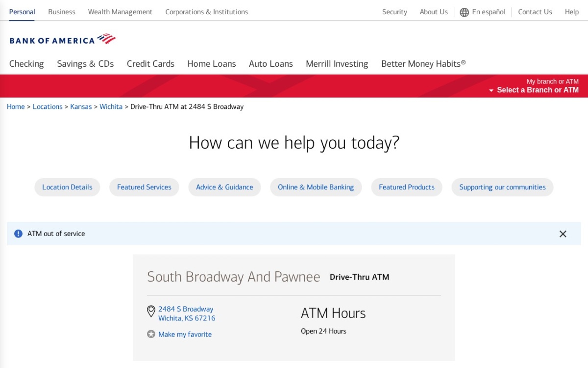This screenshot has height=368, width=588.
Task: Click the Help link
Action: [572, 12]
